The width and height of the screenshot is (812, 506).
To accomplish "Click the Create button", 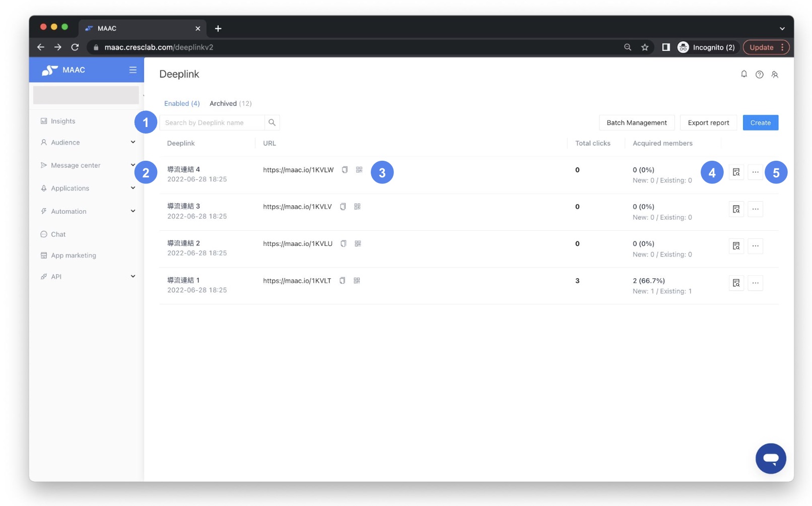I will (x=761, y=122).
